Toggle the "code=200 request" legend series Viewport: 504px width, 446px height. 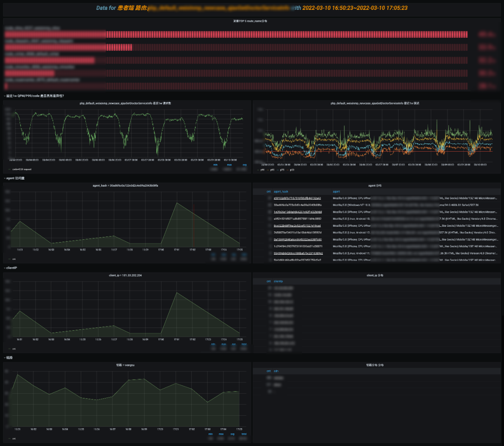tap(21, 169)
